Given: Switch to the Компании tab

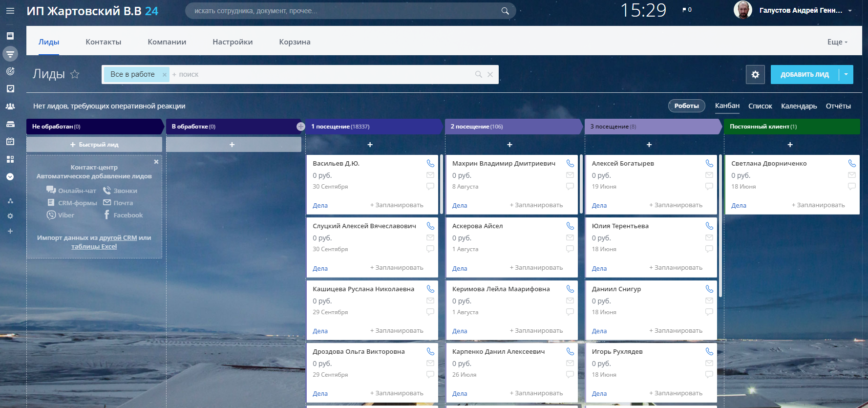Looking at the screenshot, I should (x=167, y=42).
